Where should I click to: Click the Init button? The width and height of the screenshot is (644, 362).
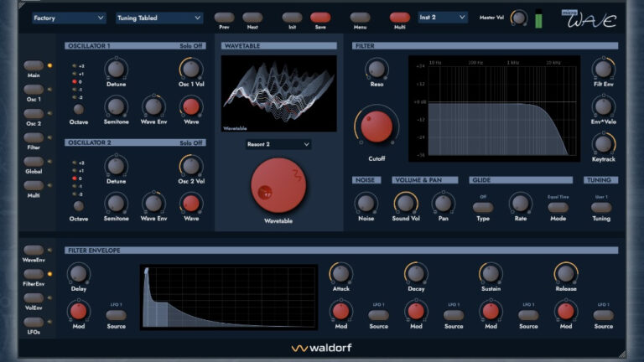pyautogui.click(x=292, y=18)
